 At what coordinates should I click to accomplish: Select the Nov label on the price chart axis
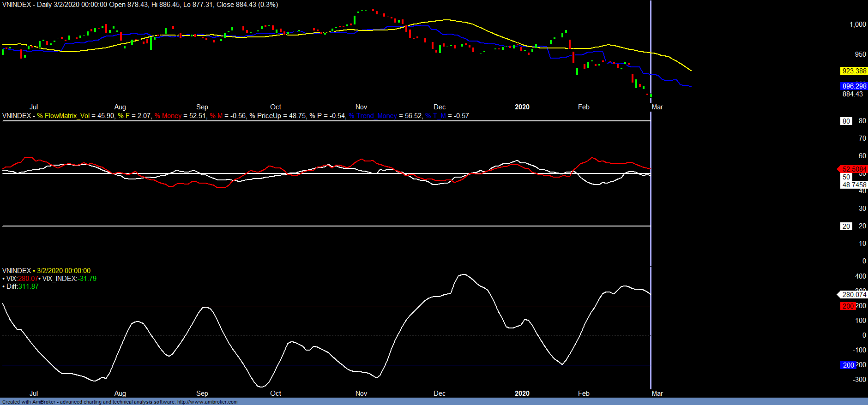361,107
